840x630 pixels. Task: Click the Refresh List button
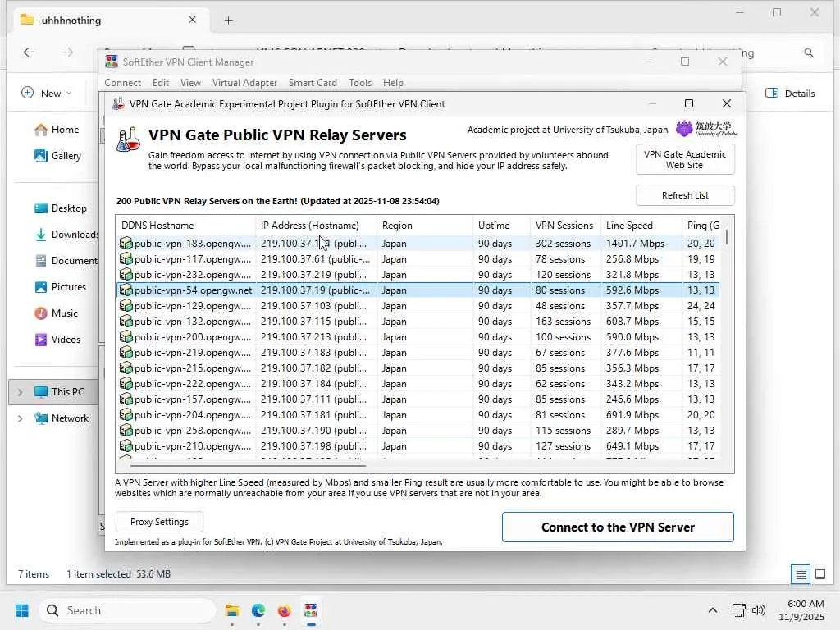point(685,195)
